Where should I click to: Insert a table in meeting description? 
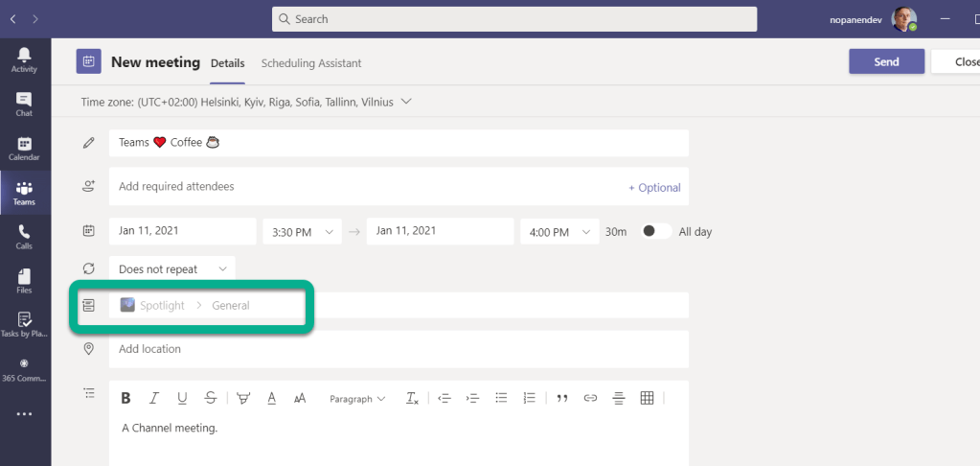pyautogui.click(x=647, y=398)
